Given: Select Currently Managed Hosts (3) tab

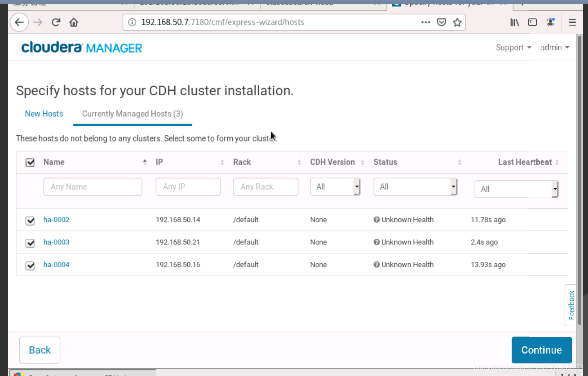Looking at the screenshot, I should pos(133,114).
